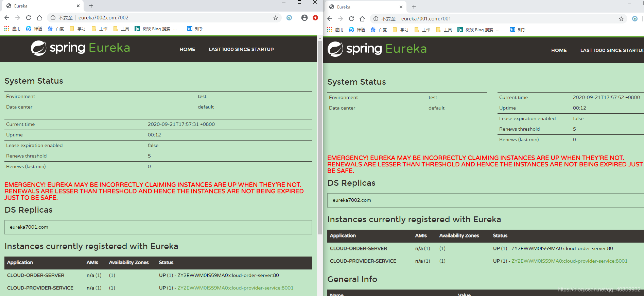Click back arrow in eureka7001 window
Viewport: 644px width, 296px height.
(x=330, y=19)
